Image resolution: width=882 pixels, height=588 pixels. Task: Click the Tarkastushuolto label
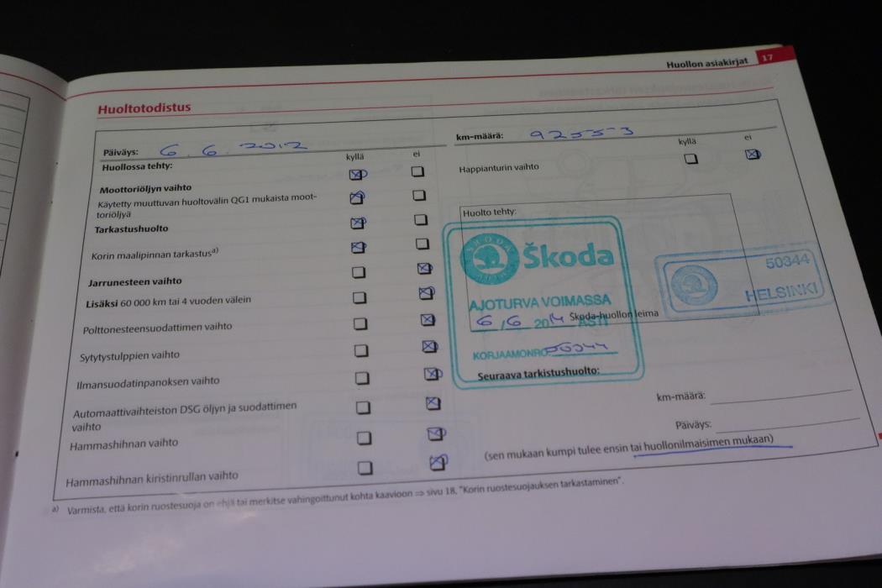coord(131,229)
